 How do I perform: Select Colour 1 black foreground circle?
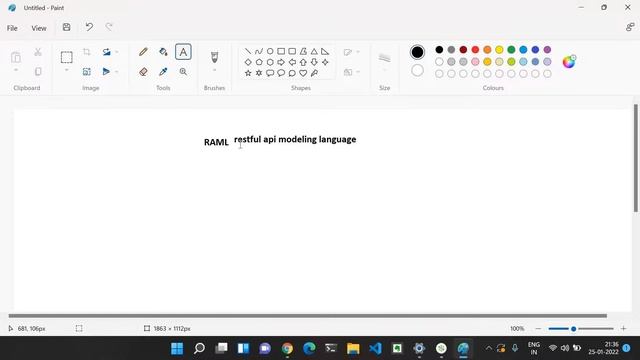pos(417,52)
